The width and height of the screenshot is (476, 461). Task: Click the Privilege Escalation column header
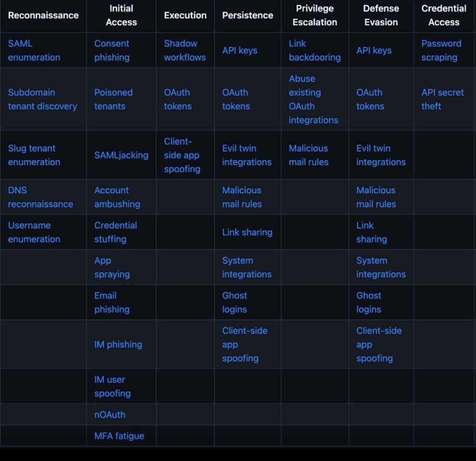(x=315, y=15)
